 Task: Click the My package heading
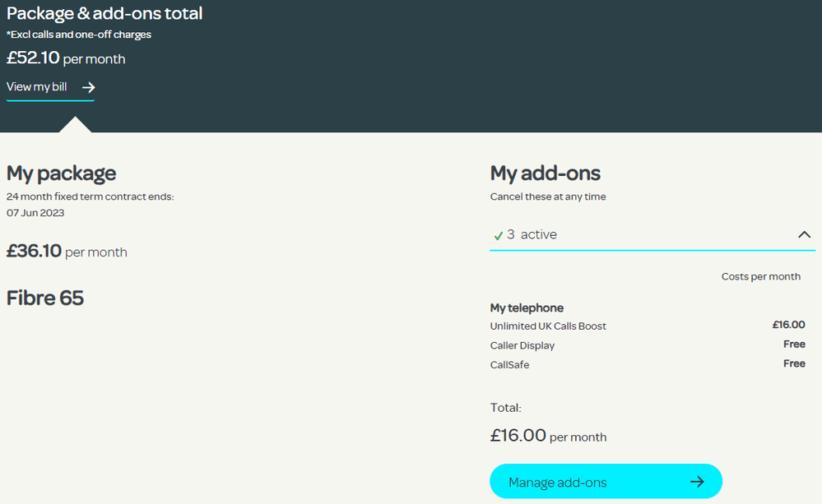[x=62, y=173]
